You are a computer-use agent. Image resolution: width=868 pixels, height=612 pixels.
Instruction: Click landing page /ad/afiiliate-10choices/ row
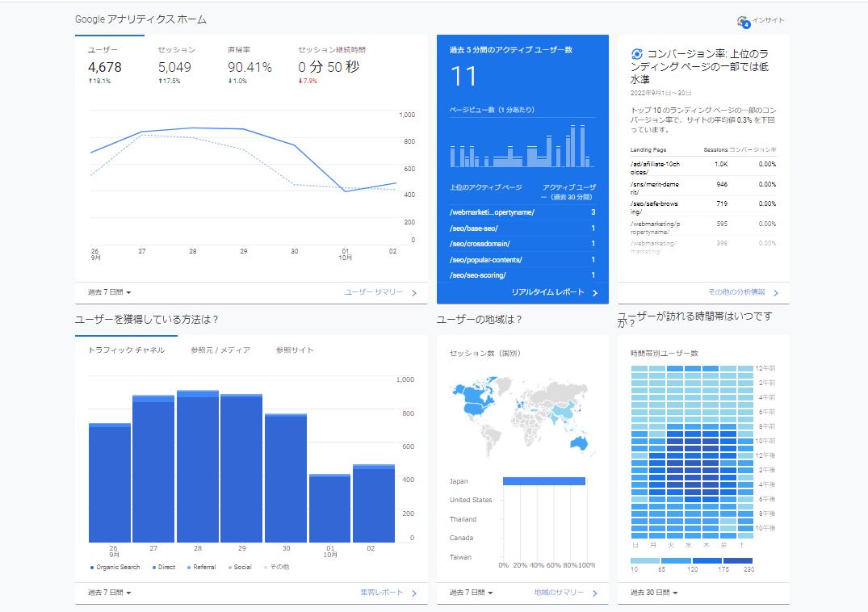703,168
